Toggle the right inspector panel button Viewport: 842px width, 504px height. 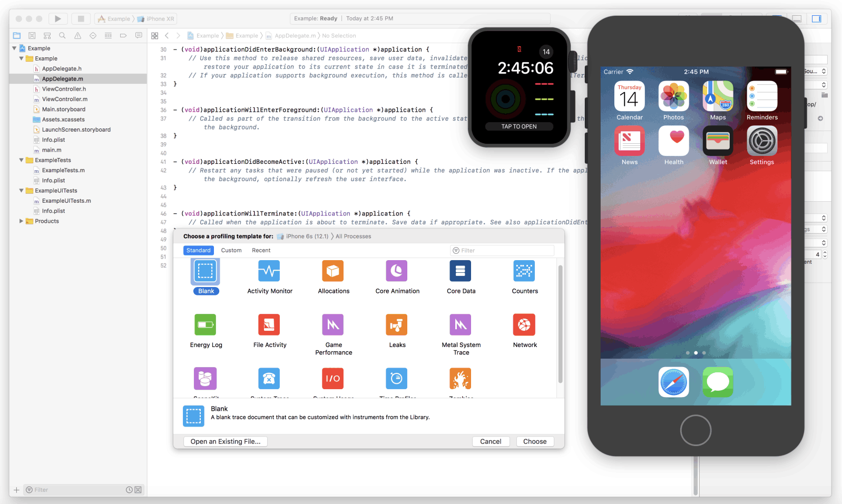[x=816, y=18]
